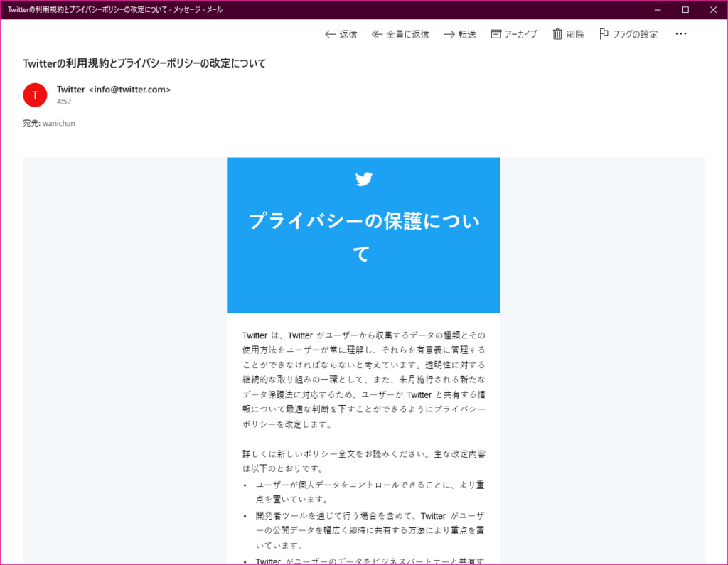
Task: Reply to the Twitter email
Action: 341,34
